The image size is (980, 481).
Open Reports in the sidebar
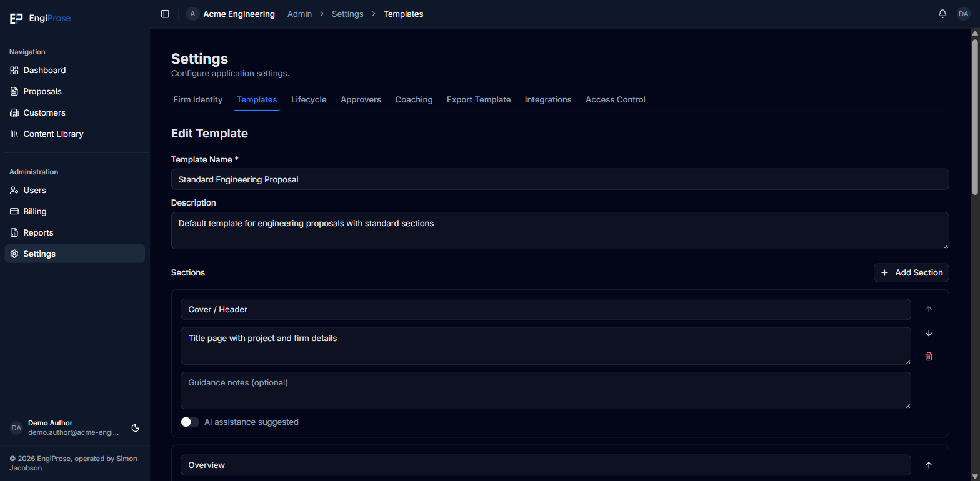coord(75,233)
